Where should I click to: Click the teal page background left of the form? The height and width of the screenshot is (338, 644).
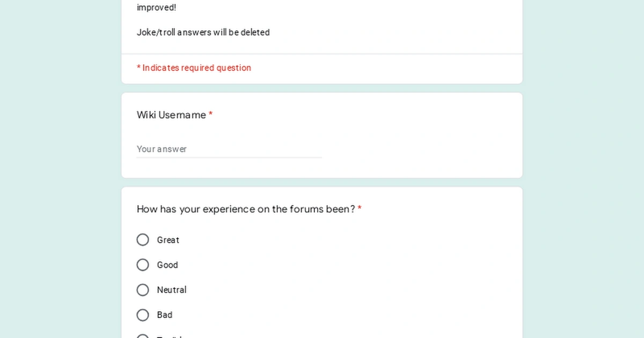click(59, 172)
